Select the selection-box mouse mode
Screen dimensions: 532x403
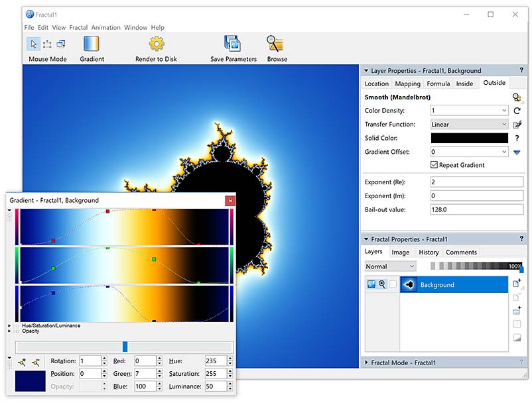coord(47,44)
